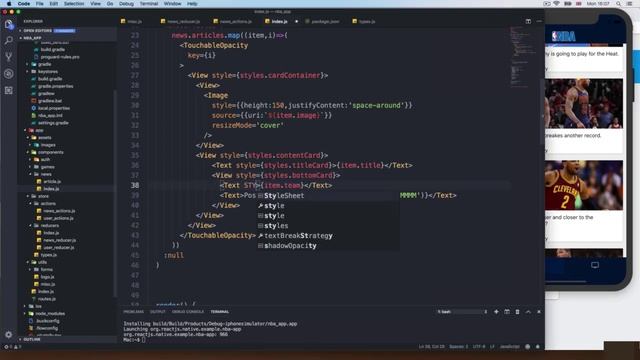Switch to the PROBLEMS panel tab
The image size is (640, 360).
coord(133,312)
